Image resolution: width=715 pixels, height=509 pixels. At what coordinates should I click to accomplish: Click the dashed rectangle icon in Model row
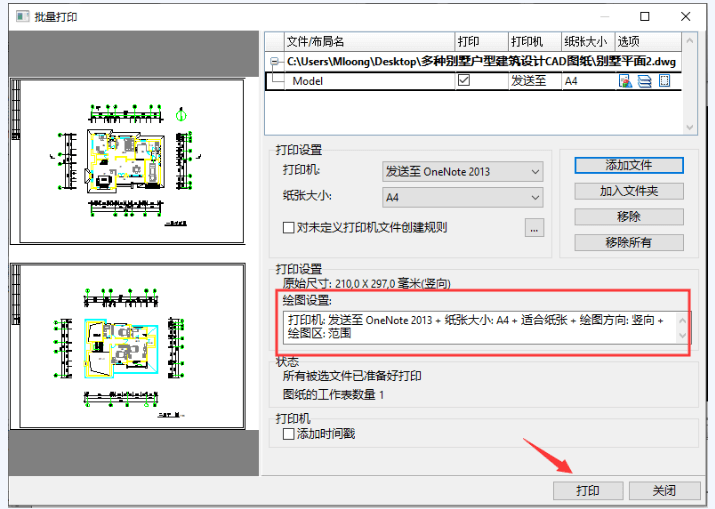coord(664,81)
